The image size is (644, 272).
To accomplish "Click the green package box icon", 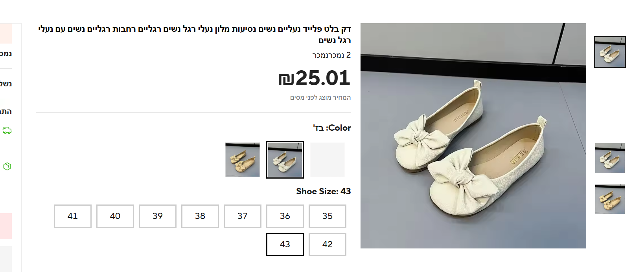I will click(x=7, y=166).
